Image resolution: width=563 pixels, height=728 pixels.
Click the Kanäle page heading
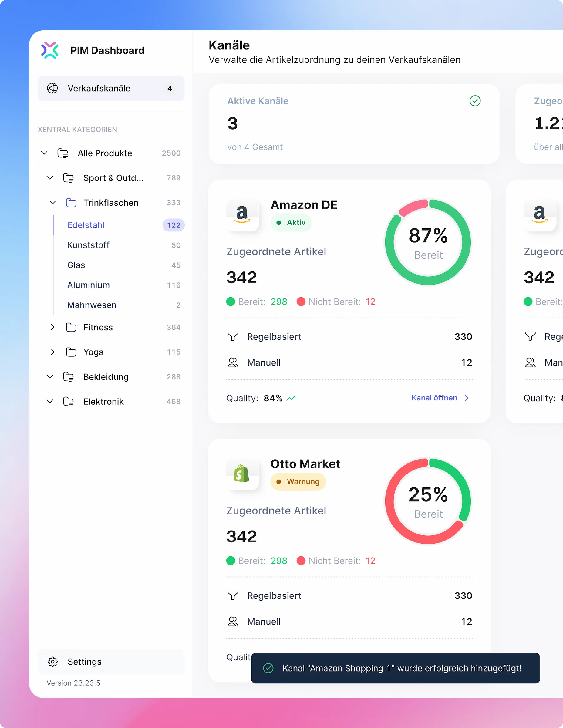(229, 45)
